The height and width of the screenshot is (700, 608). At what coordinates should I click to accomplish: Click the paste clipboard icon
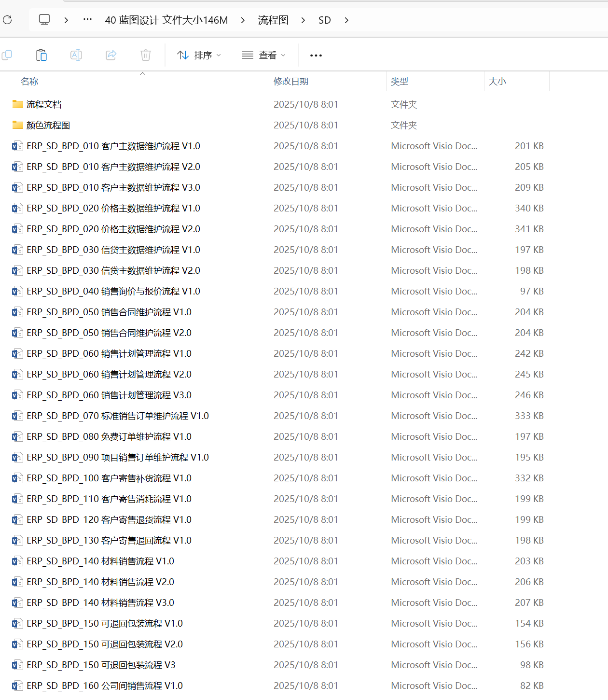point(41,55)
